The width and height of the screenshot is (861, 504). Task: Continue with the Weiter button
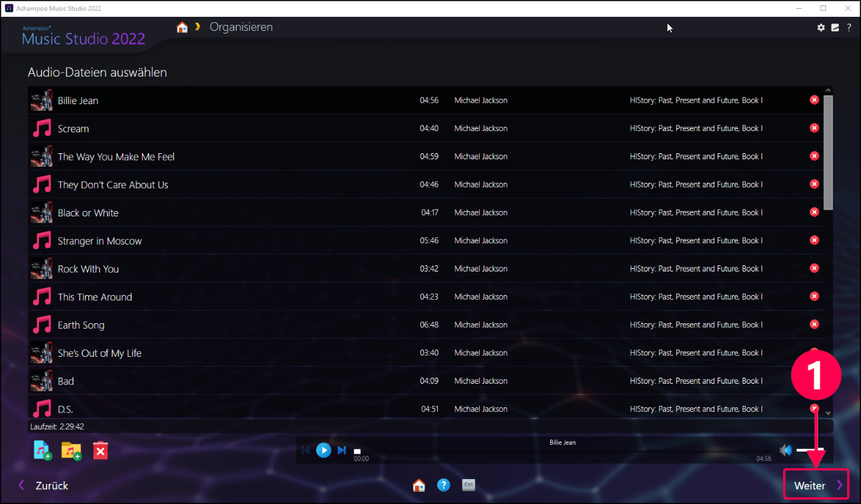pyautogui.click(x=816, y=485)
